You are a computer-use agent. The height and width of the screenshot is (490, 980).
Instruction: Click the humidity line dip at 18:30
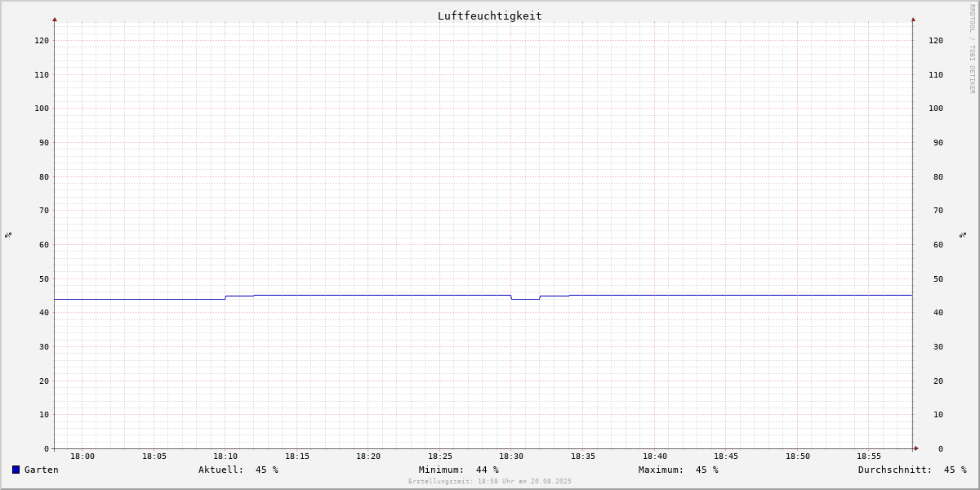[525, 299]
